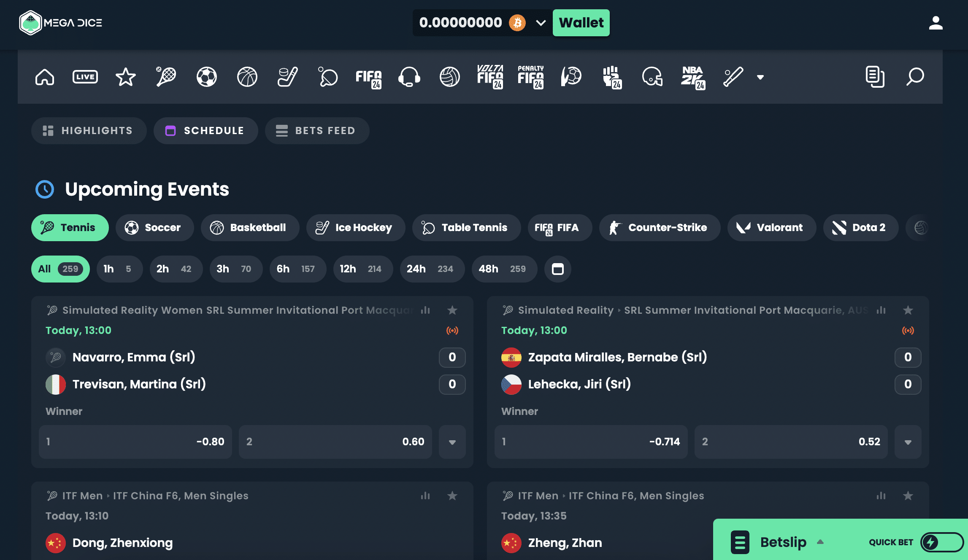Click the Table Tennis sport icon

click(x=329, y=77)
